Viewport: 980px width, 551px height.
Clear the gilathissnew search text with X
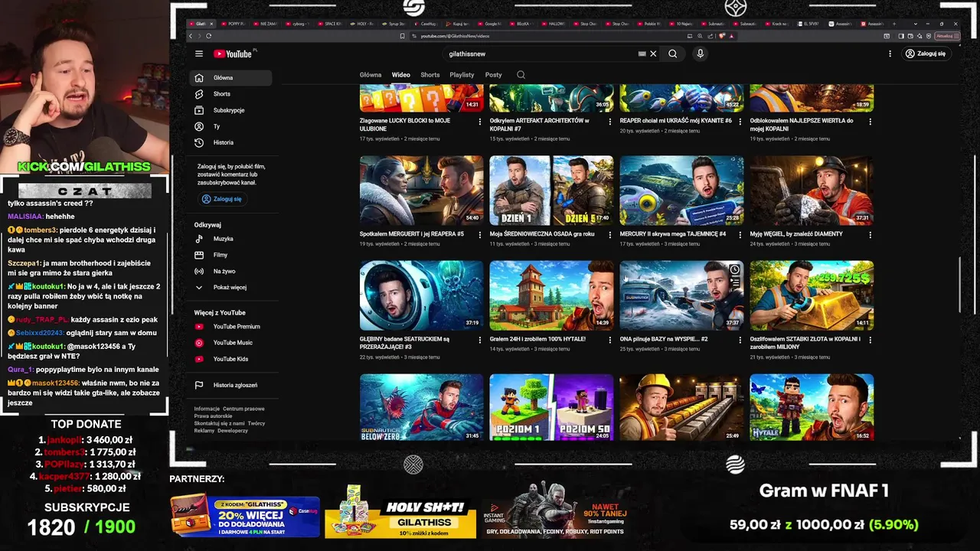point(653,54)
